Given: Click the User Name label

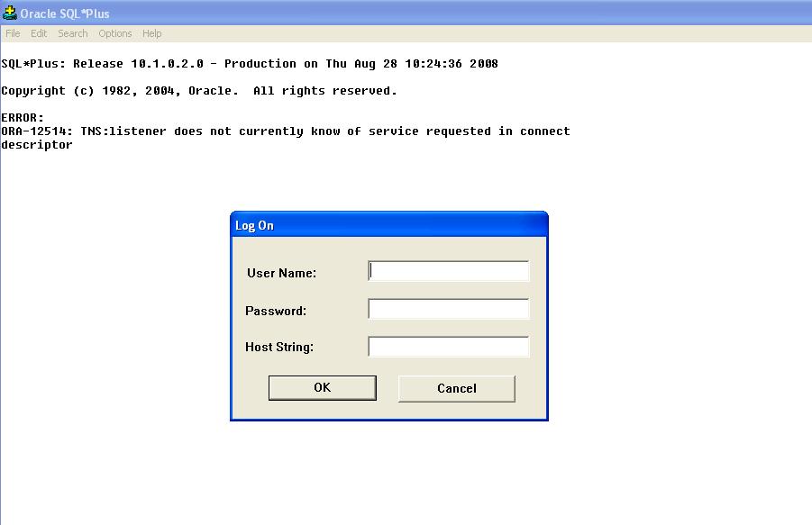Looking at the screenshot, I should (281, 273).
